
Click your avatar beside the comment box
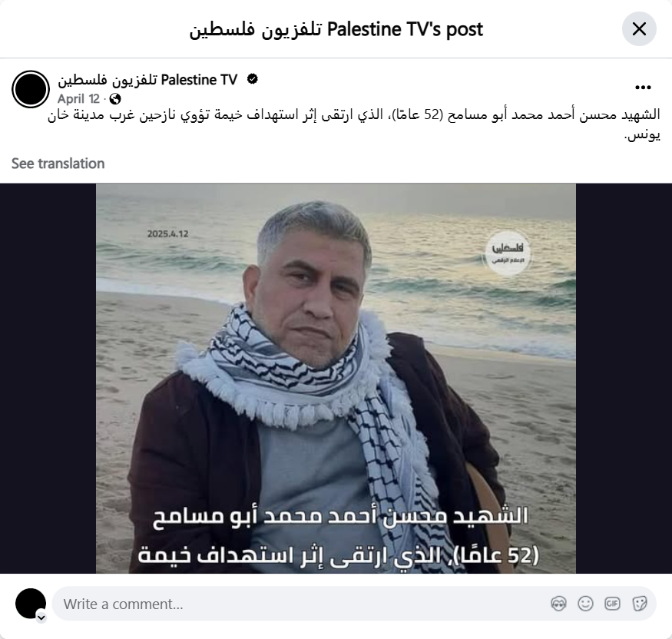[x=31, y=604]
